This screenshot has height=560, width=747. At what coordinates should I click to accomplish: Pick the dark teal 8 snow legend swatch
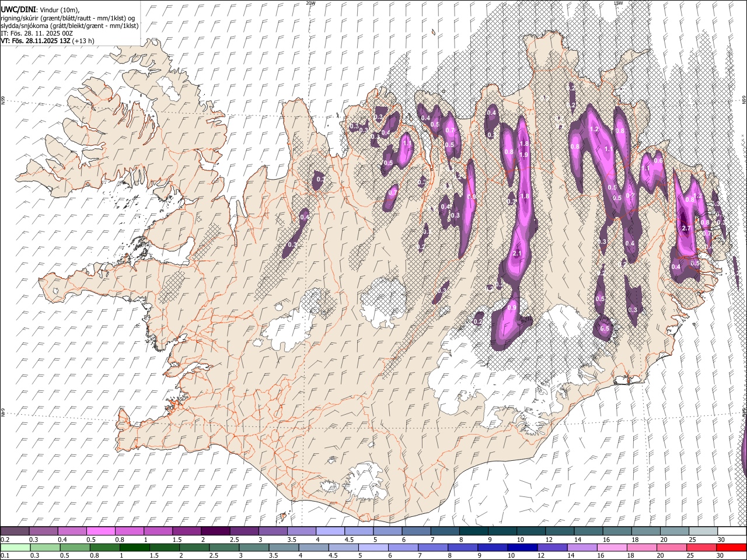click(x=474, y=531)
